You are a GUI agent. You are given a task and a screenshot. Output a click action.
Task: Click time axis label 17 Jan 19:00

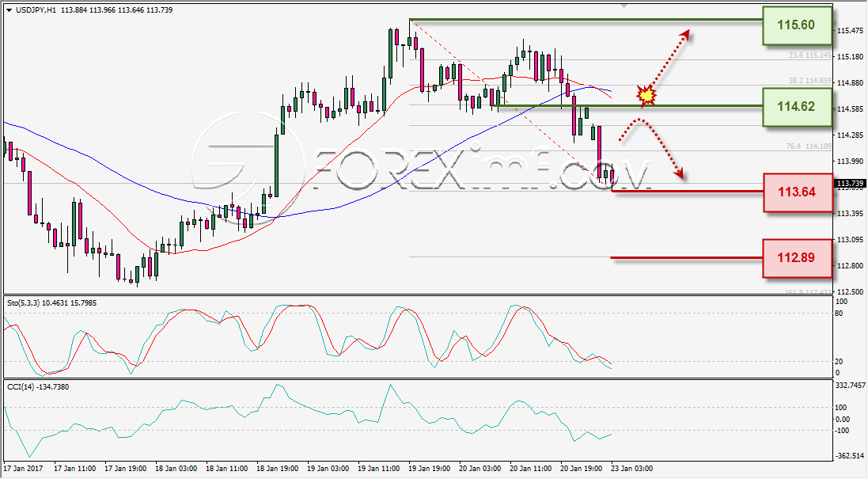[x=125, y=469]
